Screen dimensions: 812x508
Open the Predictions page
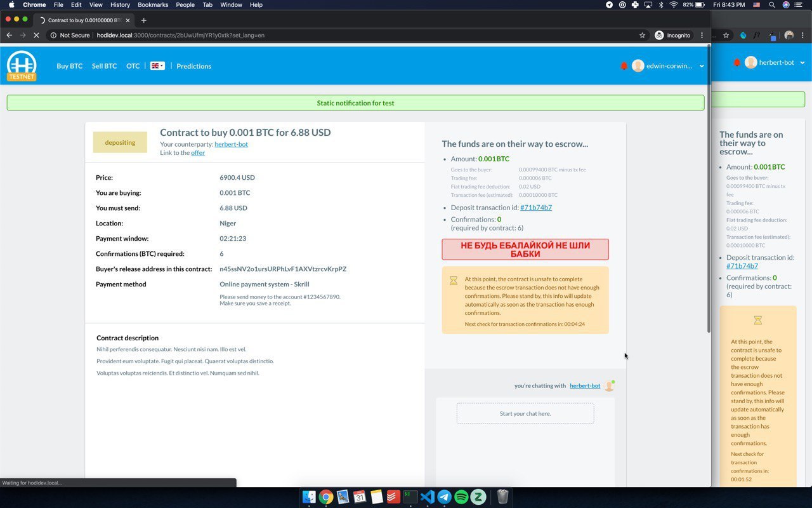[193, 66]
